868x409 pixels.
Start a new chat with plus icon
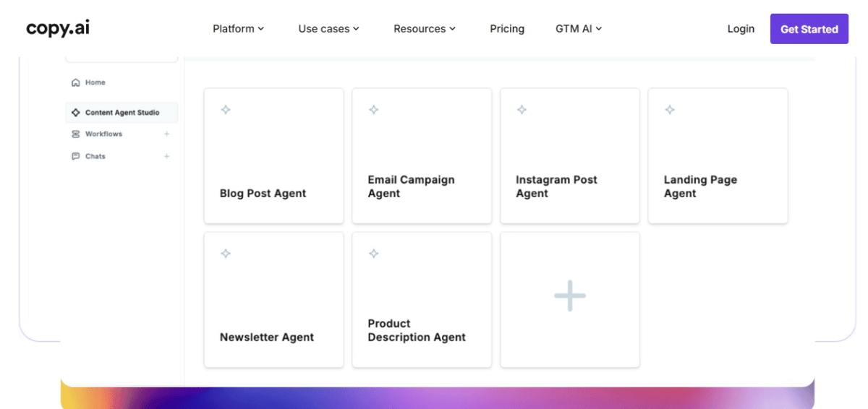167,157
